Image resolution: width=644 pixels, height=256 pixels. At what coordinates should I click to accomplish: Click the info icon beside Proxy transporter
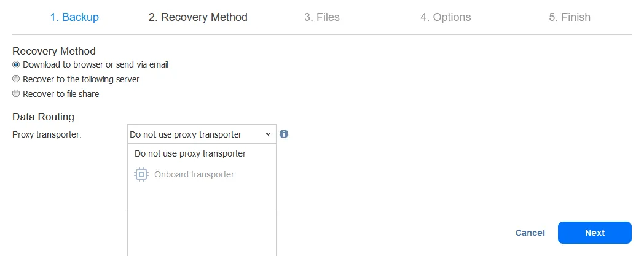(284, 134)
